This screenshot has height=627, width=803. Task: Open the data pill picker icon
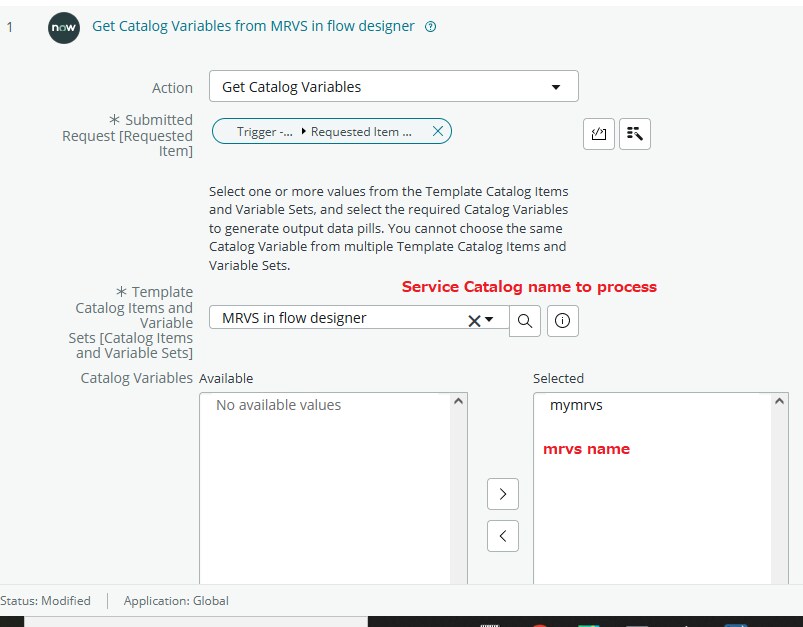[635, 134]
